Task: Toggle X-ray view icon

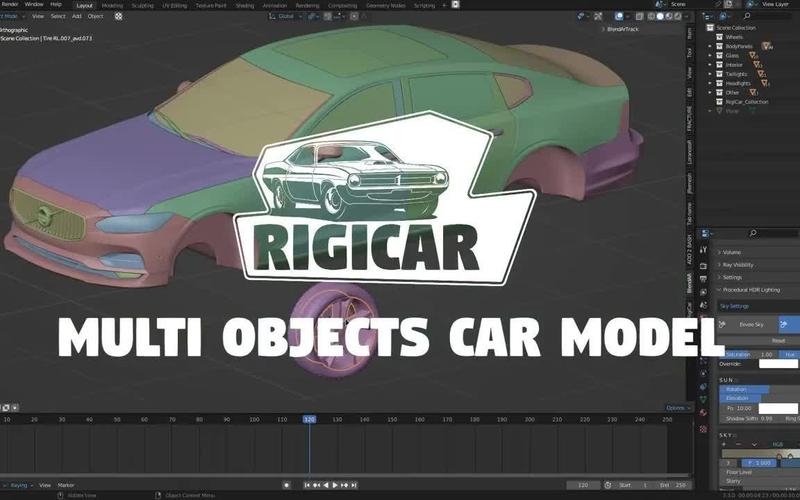Action: click(639, 16)
